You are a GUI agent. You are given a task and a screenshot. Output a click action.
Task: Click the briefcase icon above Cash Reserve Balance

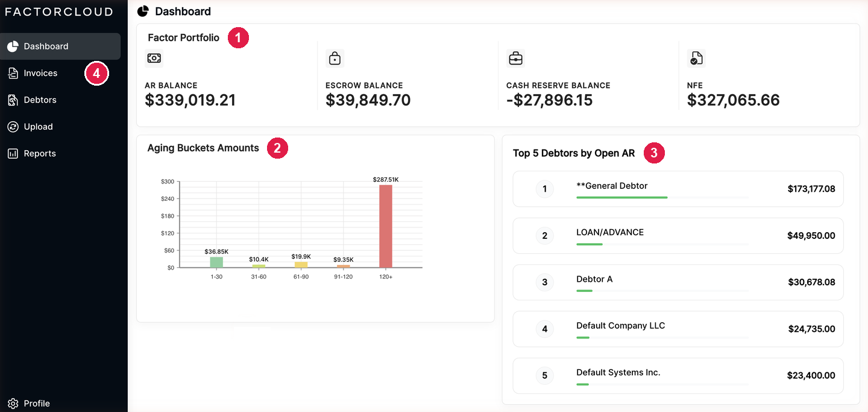pos(515,58)
